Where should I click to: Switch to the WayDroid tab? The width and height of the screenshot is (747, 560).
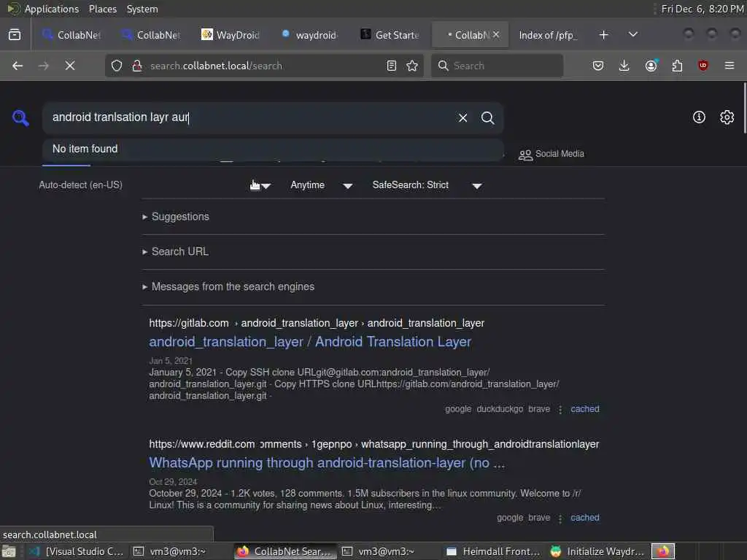point(231,35)
